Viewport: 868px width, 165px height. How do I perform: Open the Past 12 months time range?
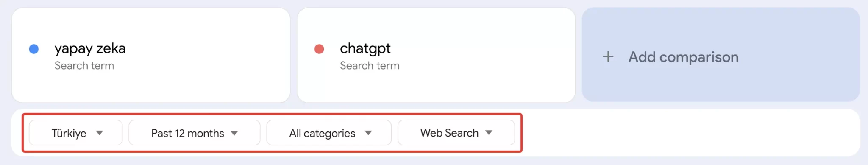195,133
